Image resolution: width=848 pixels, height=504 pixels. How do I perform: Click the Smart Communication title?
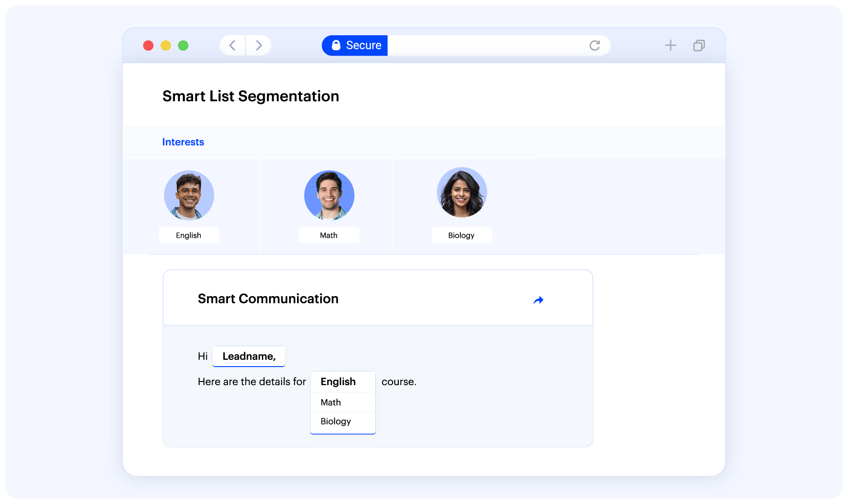click(x=268, y=299)
